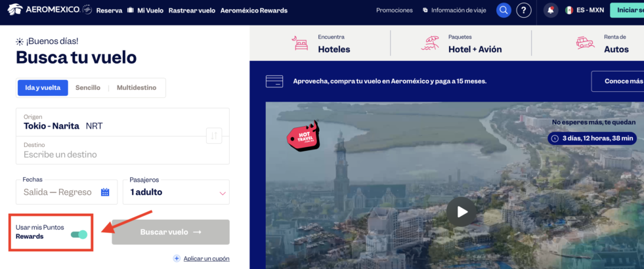Open the notifications bell icon
This screenshot has height=269, width=644.
[550, 10]
